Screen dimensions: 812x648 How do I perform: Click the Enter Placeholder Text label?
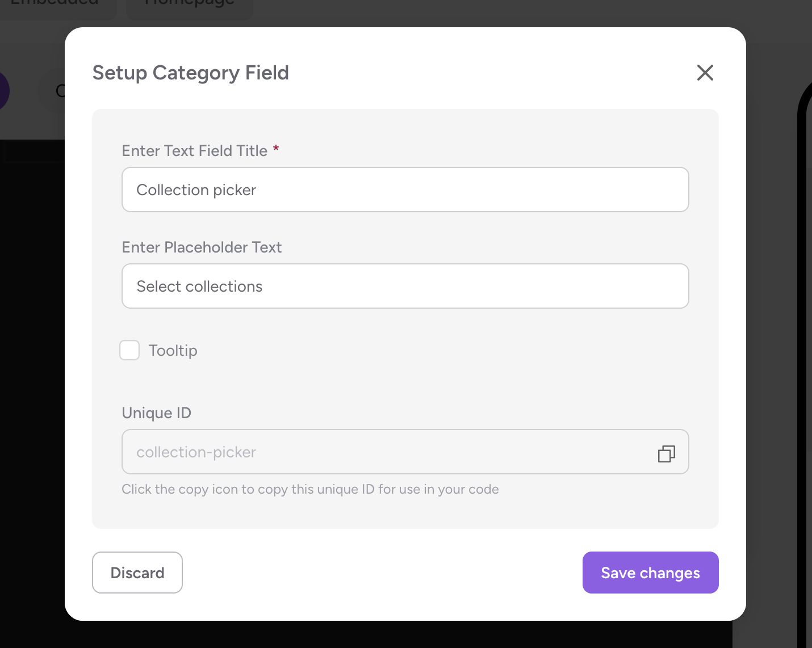[202, 247]
